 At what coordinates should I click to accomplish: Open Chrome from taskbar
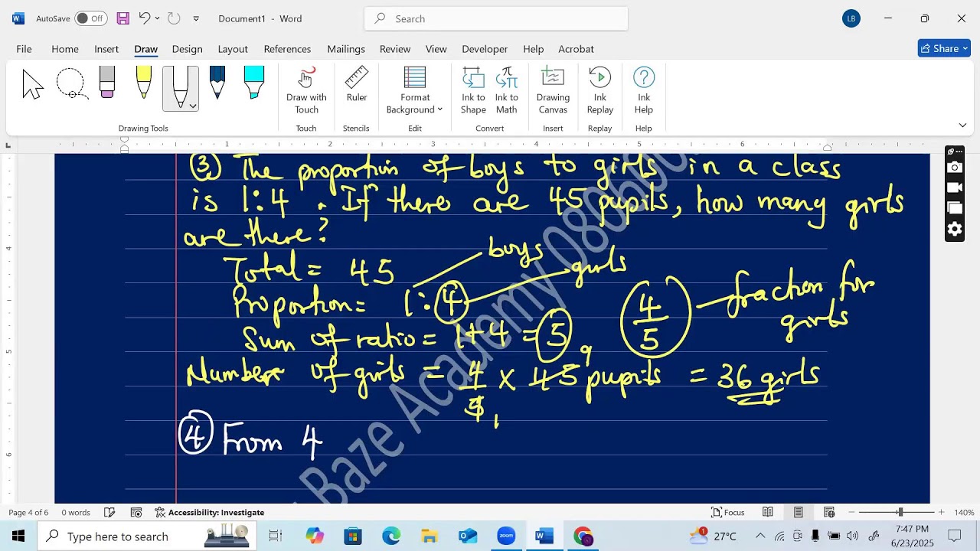(583, 536)
